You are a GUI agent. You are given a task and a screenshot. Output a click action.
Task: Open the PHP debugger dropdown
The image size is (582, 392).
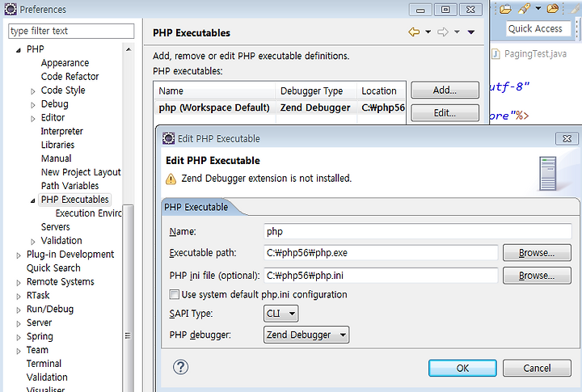pyautogui.click(x=306, y=335)
